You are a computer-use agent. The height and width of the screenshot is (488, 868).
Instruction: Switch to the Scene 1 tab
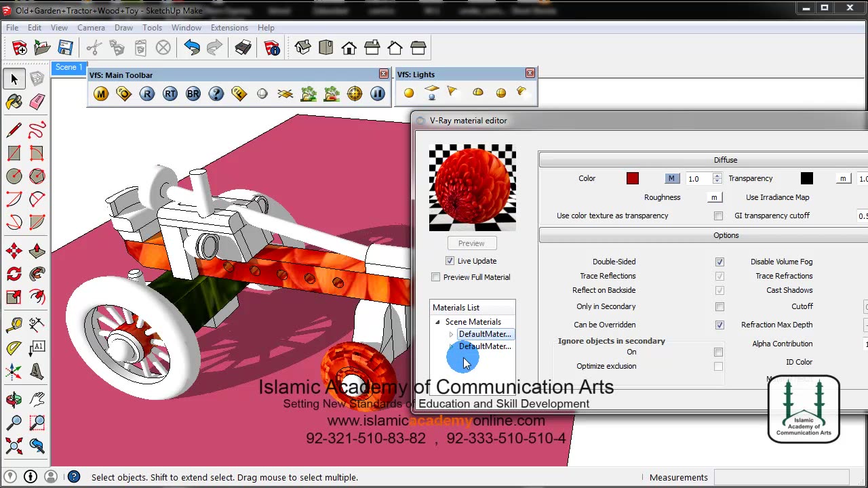[x=68, y=67]
